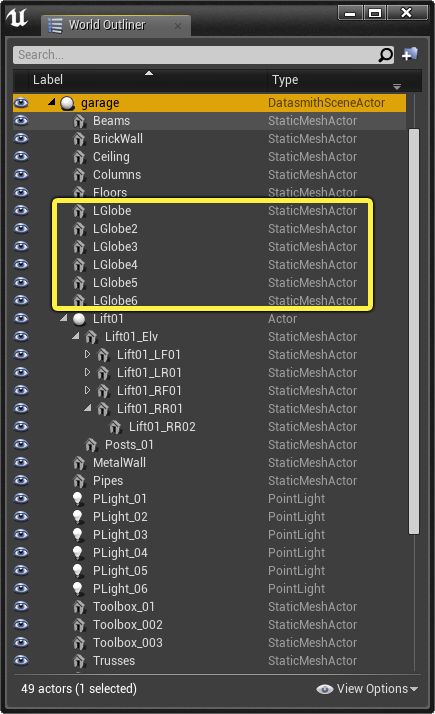Click the PLight_06 light bulb icon
Viewport: 435px width, 714px height.
(x=78, y=589)
